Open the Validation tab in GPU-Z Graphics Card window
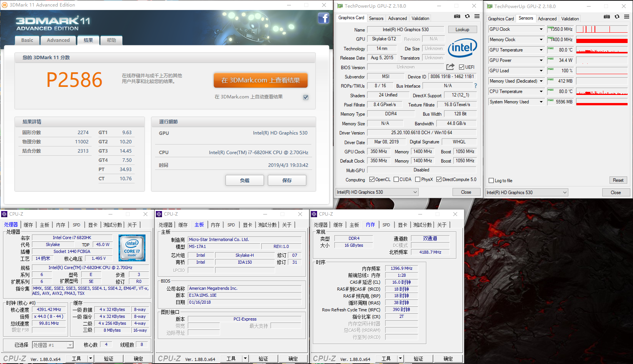Viewport: 633px width, 364px height. pos(420,18)
